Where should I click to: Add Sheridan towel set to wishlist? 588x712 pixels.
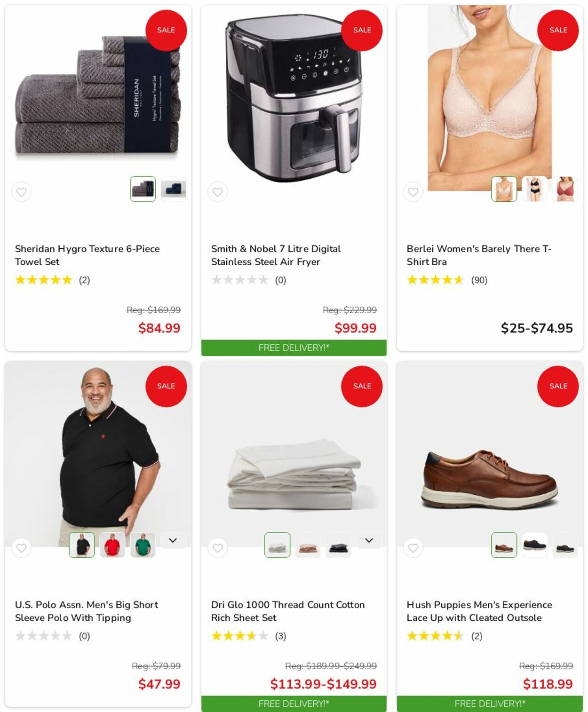[x=22, y=192]
